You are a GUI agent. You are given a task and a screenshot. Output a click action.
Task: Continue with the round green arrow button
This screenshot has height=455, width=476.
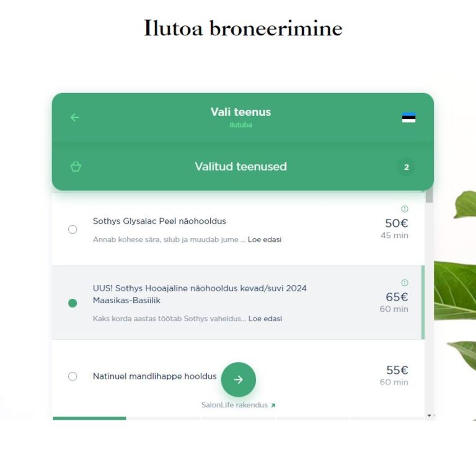[x=238, y=379]
